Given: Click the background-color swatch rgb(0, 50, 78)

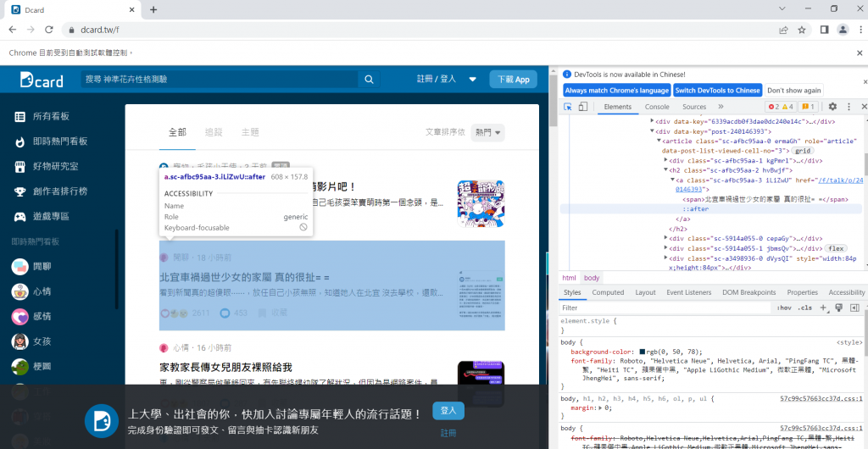Looking at the screenshot, I should coord(643,352).
